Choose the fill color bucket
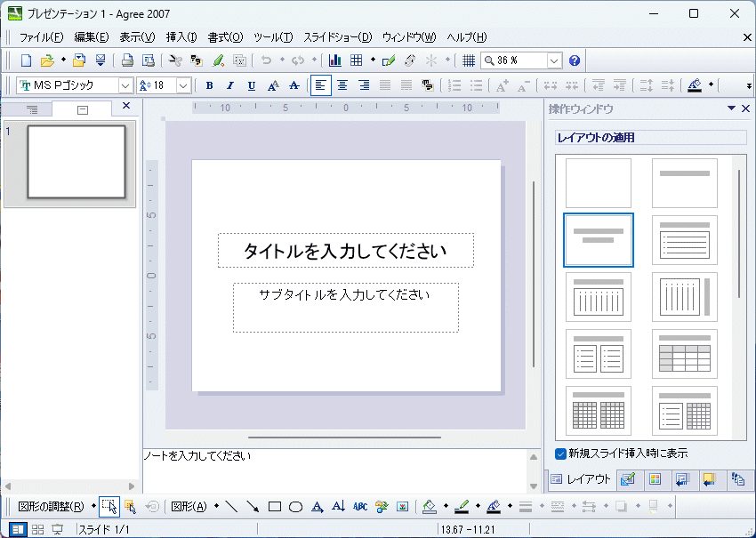This screenshot has height=538, width=756. pos(429,506)
